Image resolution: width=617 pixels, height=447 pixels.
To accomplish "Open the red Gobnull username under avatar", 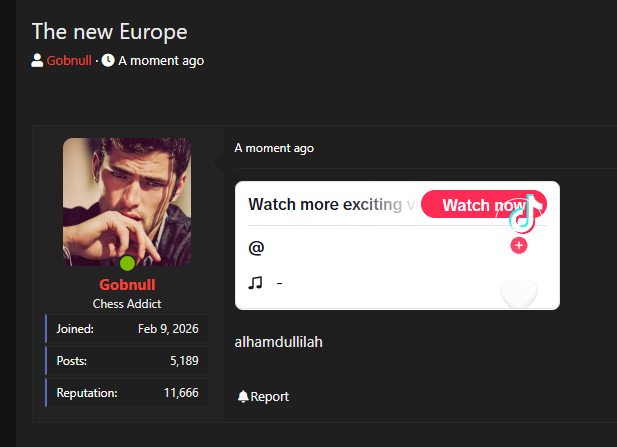I will click(x=127, y=284).
